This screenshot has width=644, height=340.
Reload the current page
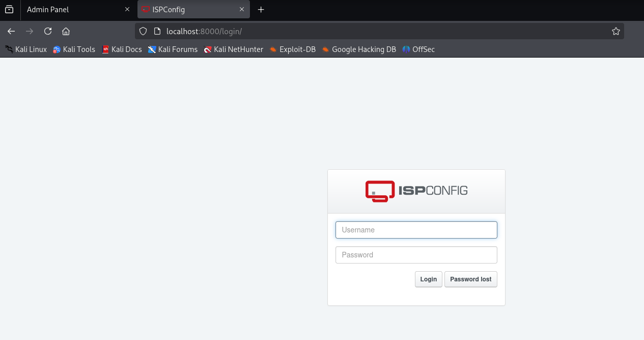click(x=48, y=31)
